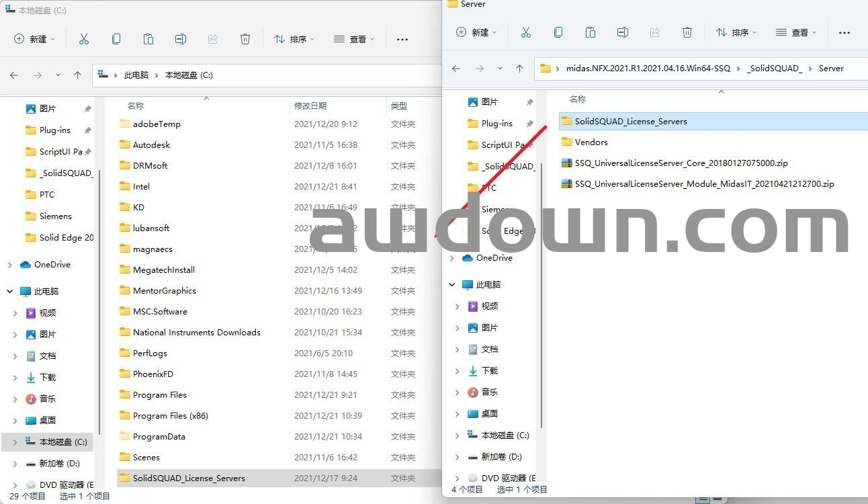Screen dimensions: 868x504
Task: Open the 查看 view dropdown in the Server window
Action: pyautogui.click(x=796, y=33)
